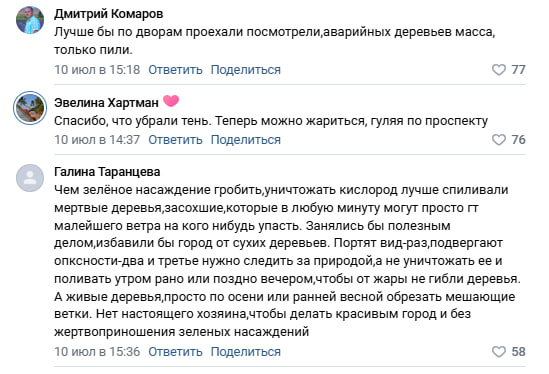The image size is (549, 374).
Task: Open Галина Таранцева's default grey avatar
Action: tap(30, 178)
